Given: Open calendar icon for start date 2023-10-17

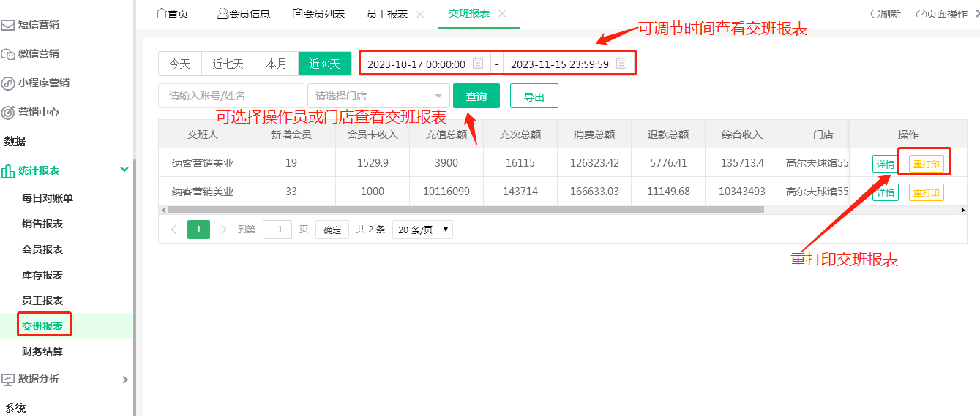Looking at the screenshot, I should (x=478, y=64).
